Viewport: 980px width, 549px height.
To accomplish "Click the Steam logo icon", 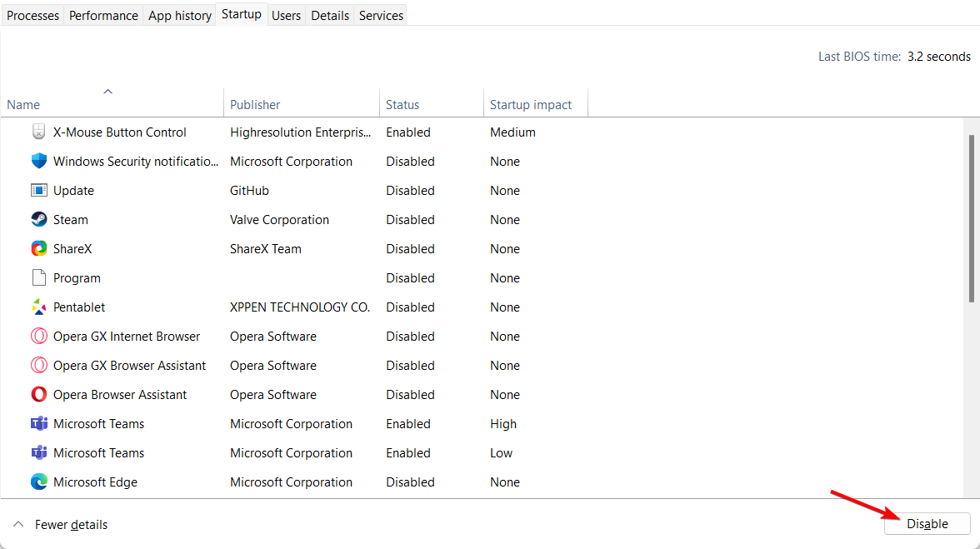I will (x=38, y=219).
